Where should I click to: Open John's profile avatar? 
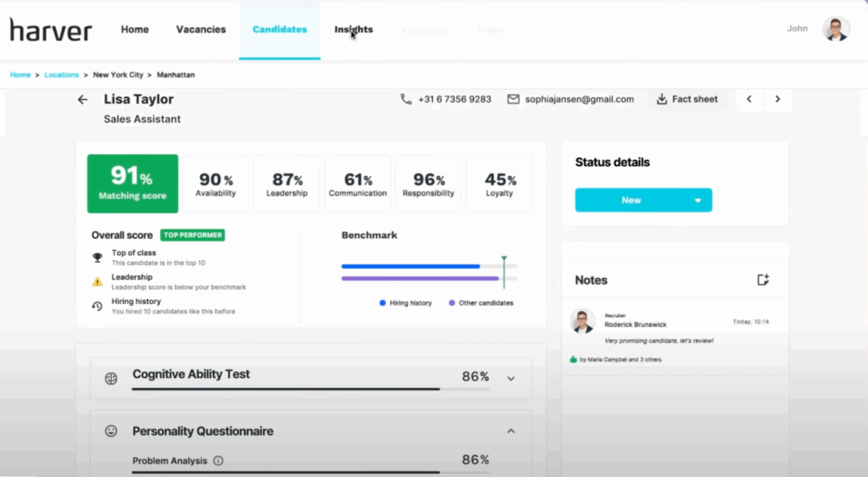836,29
